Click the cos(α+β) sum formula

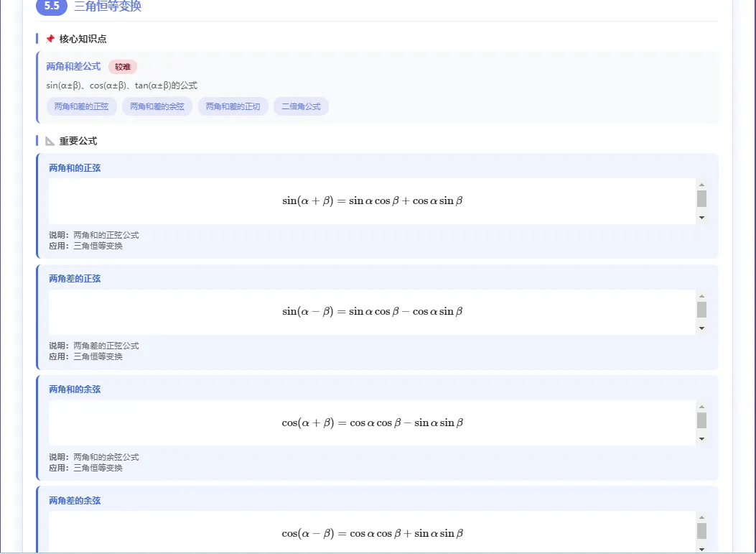pyautogui.click(x=372, y=423)
